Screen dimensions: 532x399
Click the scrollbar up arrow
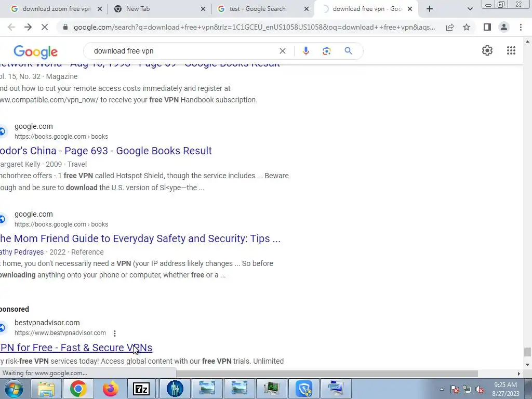(527, 42)
